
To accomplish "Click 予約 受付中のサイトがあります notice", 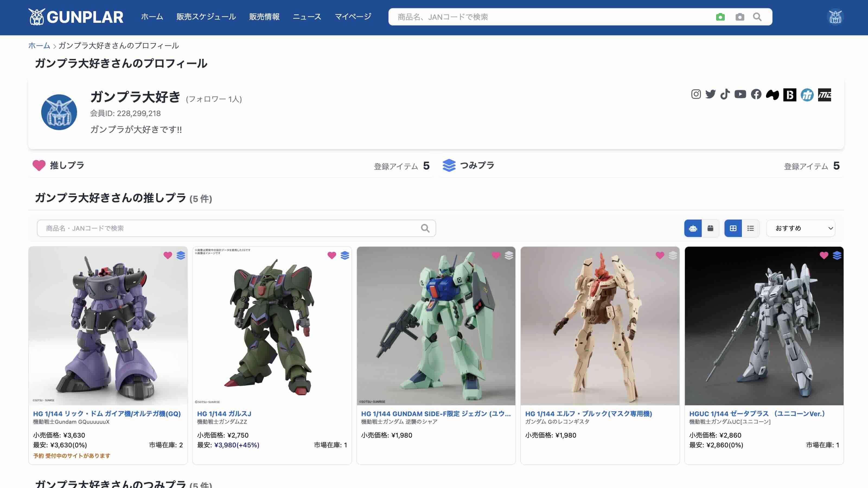I will [x=72, y=456].
